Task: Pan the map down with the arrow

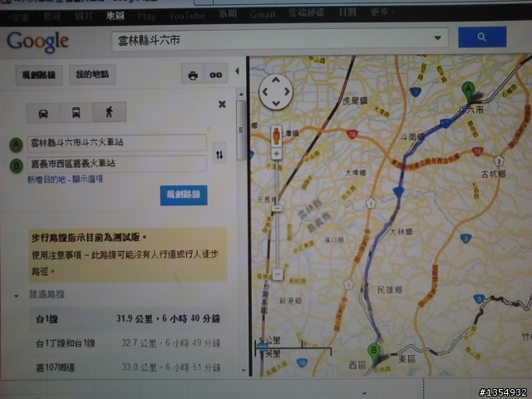Action: click(276, 103)
